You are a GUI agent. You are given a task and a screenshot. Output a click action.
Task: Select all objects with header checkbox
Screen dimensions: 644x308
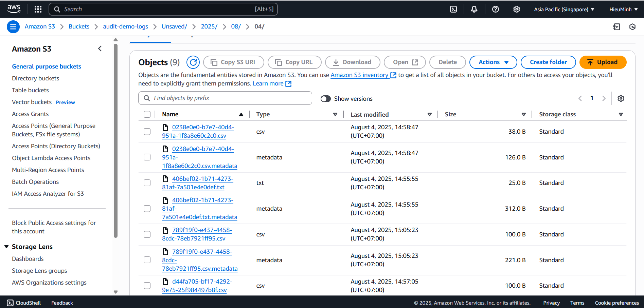click(x=147, y=114)
